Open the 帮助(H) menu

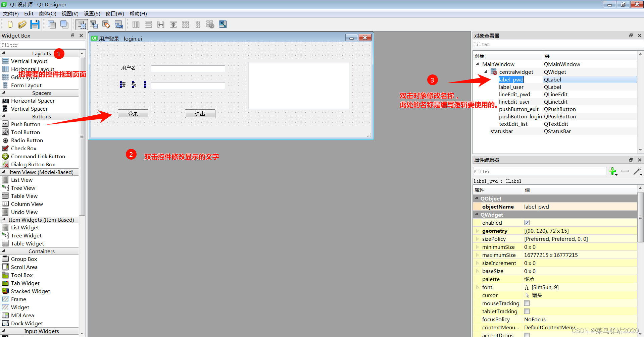[138, 14]
